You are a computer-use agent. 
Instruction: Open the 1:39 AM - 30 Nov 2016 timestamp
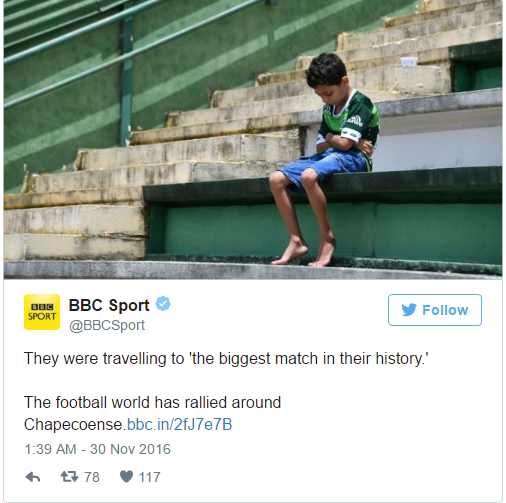tap(97, 449)
